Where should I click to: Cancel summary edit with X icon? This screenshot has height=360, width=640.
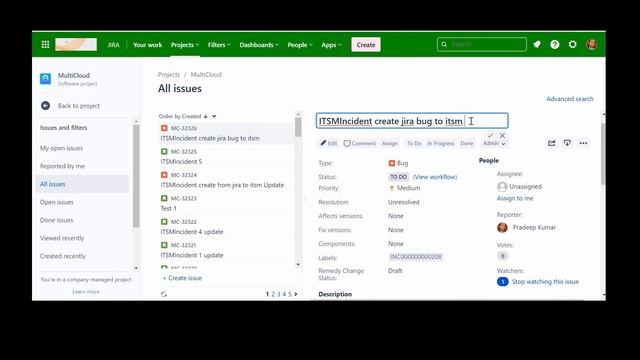[502, 135]
